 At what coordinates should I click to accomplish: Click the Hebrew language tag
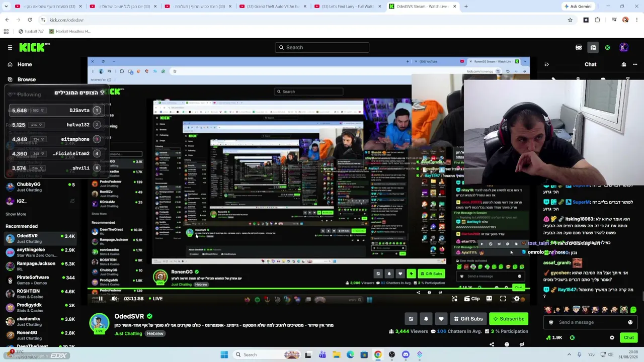pos(155,334)
